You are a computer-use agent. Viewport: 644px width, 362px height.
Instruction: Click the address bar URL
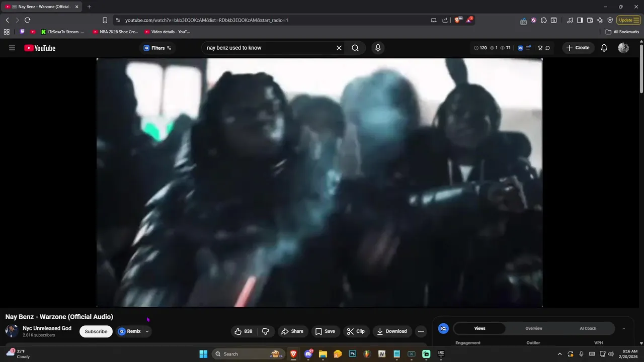point(206,20)
